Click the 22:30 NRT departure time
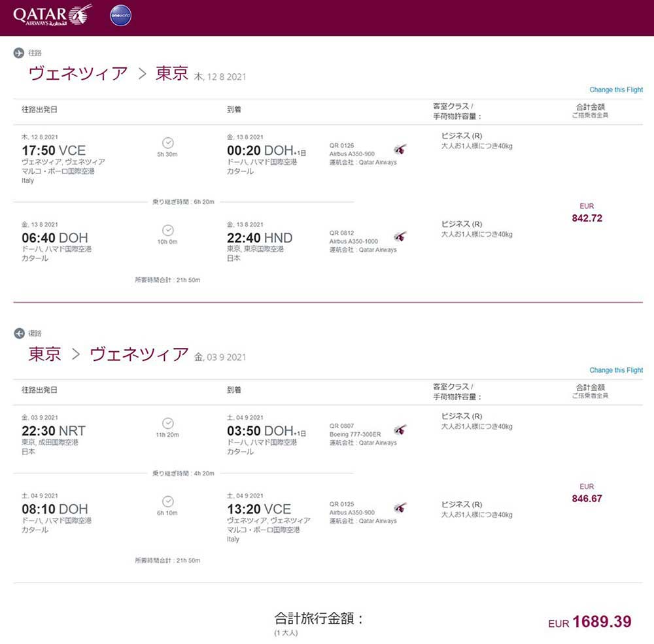The width and height of the screenshot is (654, 644). pyautogui.click(x=54, y=430)
